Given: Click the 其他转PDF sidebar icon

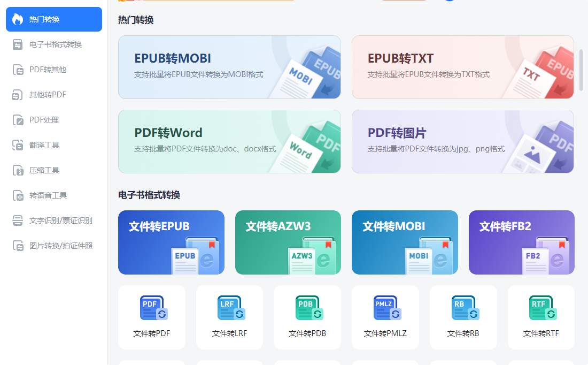Looking at the screenshot, I should point(17,95).
